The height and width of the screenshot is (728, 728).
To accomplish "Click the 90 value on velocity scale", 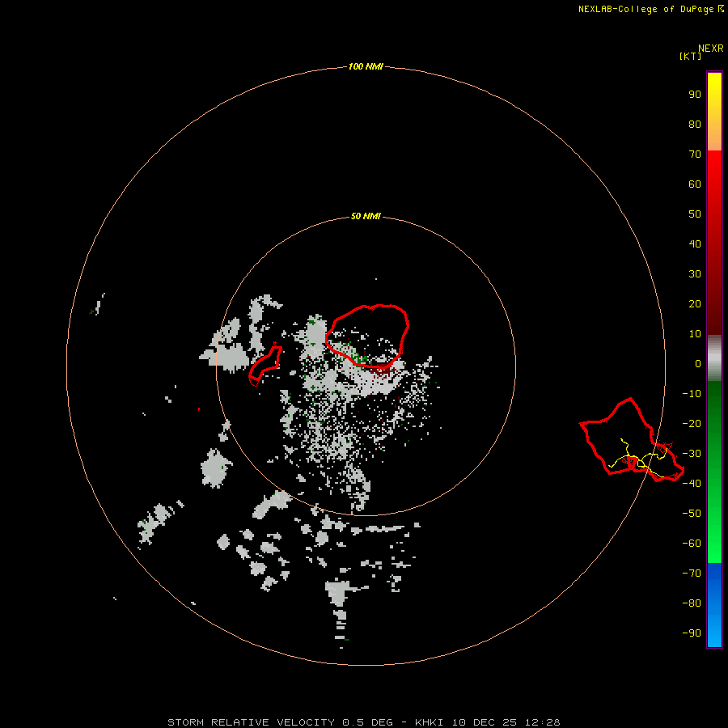I will [695, 95].
